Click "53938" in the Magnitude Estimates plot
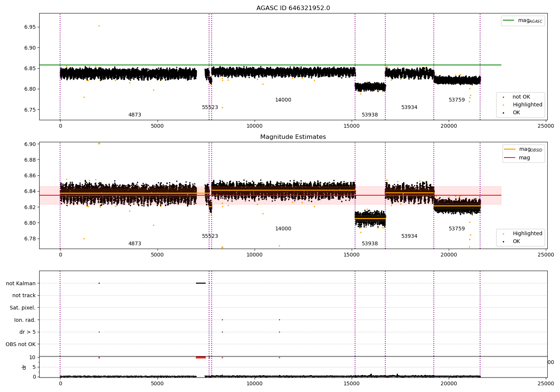The width and height of the screenshot is (560, 392). pyautogui.click(x=370, y=244)
